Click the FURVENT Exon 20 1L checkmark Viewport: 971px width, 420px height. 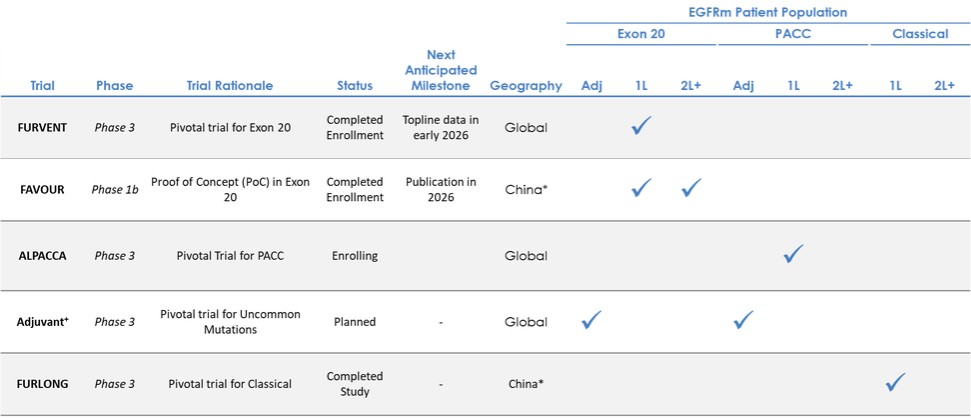click(641, 126)
